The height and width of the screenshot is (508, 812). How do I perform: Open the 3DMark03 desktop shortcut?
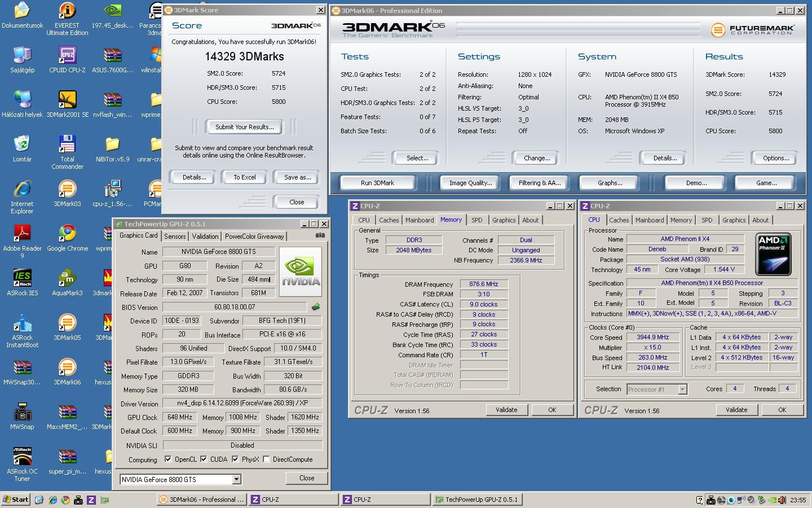tap(67, 194)
